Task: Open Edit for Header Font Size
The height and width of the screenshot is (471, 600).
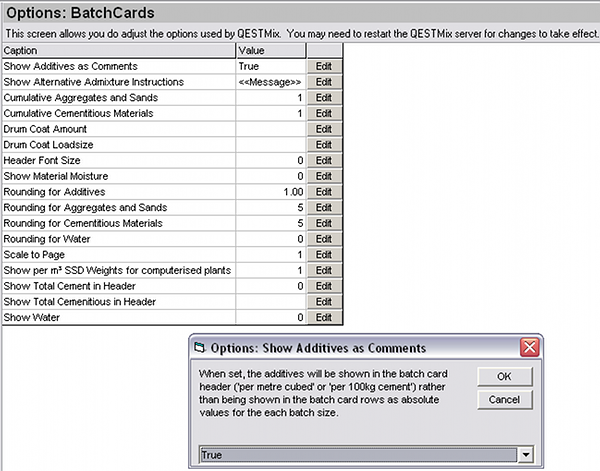Action: (323, 160)
